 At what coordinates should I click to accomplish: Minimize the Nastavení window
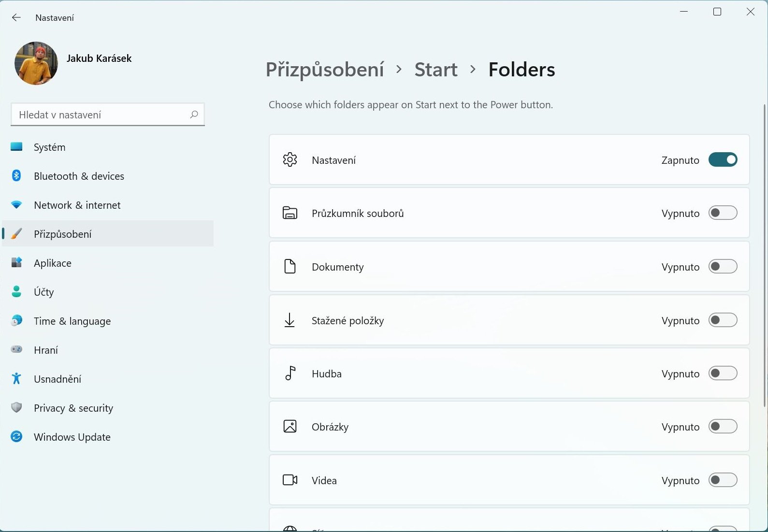pos(684,12)
